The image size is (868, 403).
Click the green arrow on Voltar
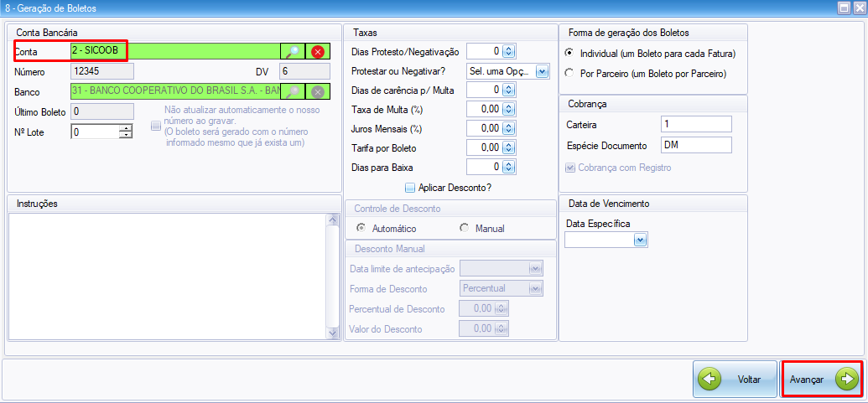[x=710, y=380]
